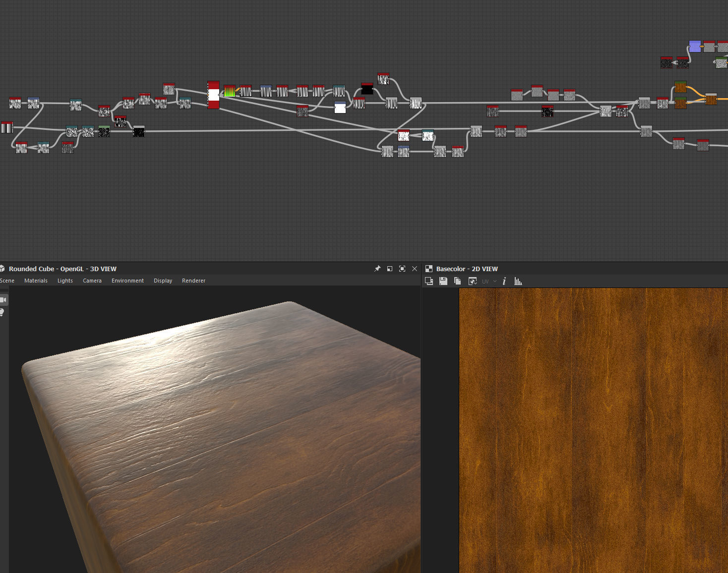Open the Camera menu
This screenshot has height=573, width=728.
[92, 281]
